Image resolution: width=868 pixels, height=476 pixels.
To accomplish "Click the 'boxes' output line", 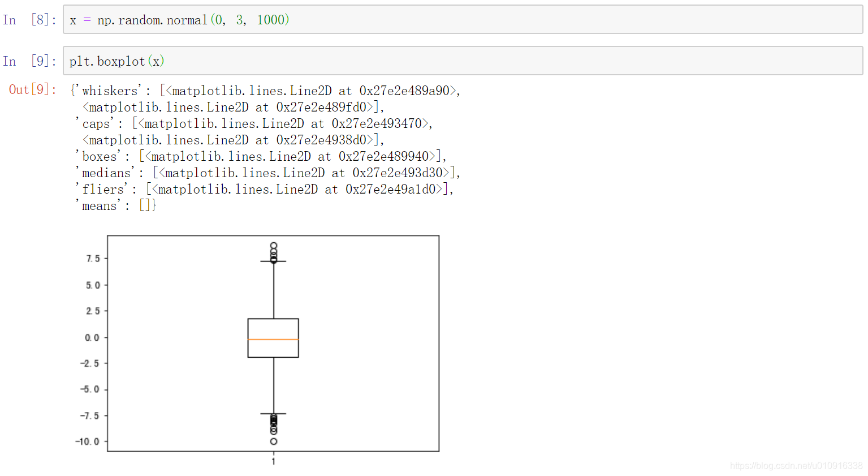I will pyautogui.click(x=261, y=156).
